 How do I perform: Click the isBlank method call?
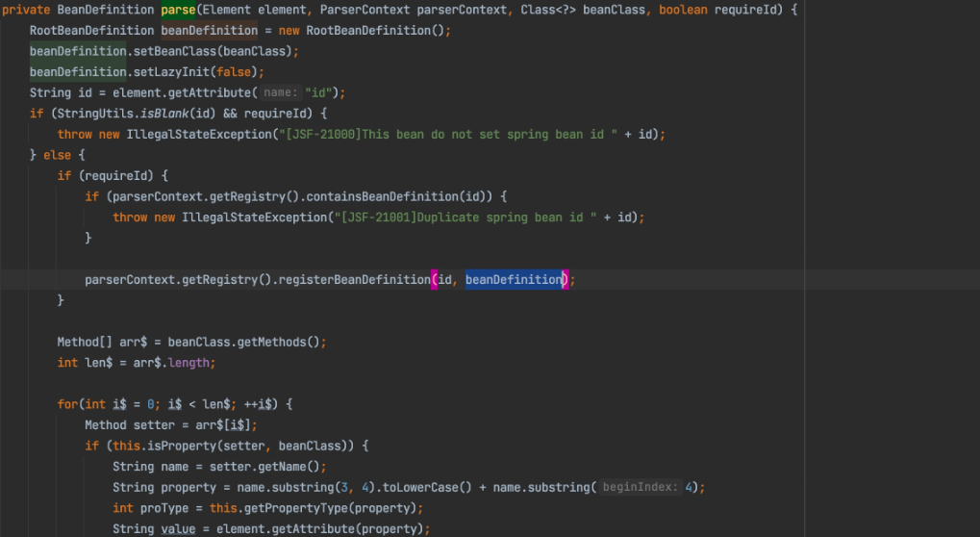[x=164, y=114]
